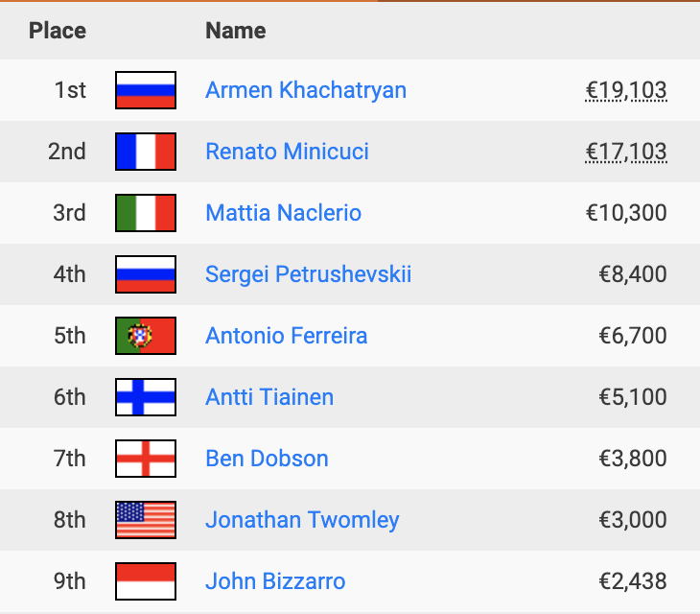Click the French flag next to Renato Minicuci
This screenshot has width=700, height=614.
(146, 152)
